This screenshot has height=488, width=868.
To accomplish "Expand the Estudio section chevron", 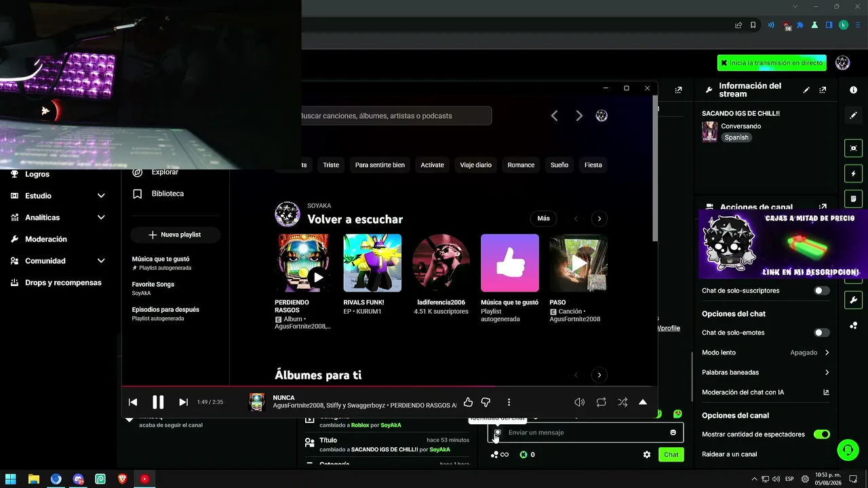I will click(x=101, y=196).
